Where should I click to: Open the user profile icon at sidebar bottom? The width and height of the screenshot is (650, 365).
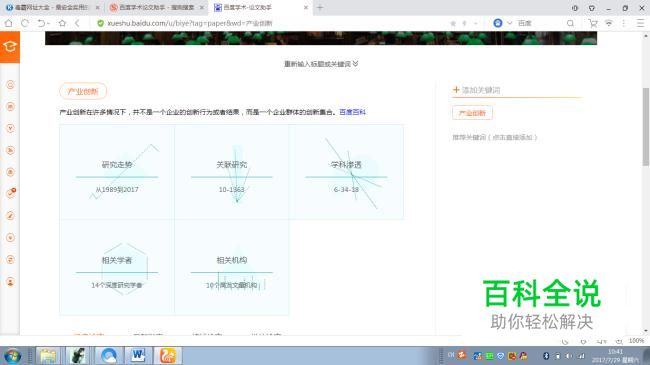point(10,282)
